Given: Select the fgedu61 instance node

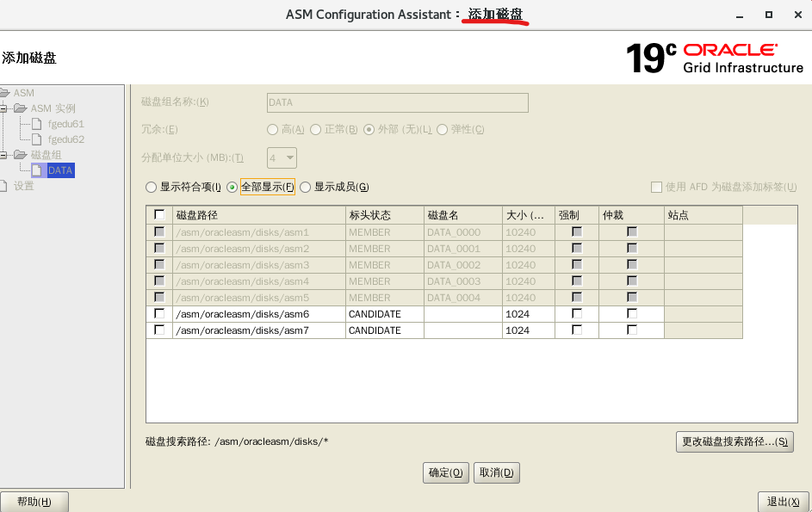Looking at the screenshot, I should pos(65,124).
